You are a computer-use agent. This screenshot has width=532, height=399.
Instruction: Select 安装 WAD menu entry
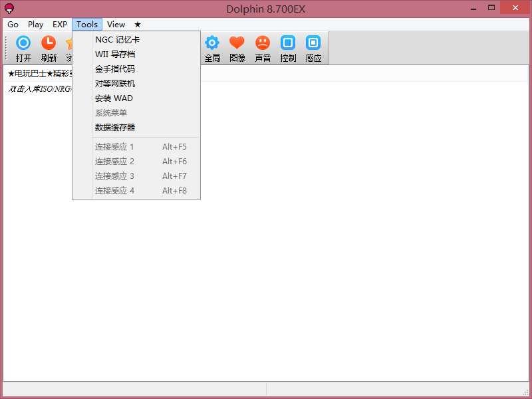[136, 98]
